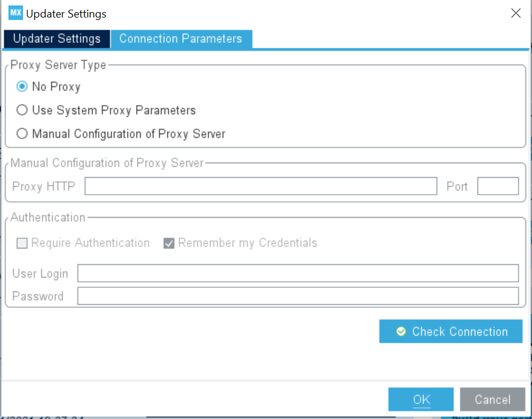The height and width of the screenshot is (419, 532).
Task: Switch to the Updater Settings tab
Action: pyautogui.click(x=57, y=39)
